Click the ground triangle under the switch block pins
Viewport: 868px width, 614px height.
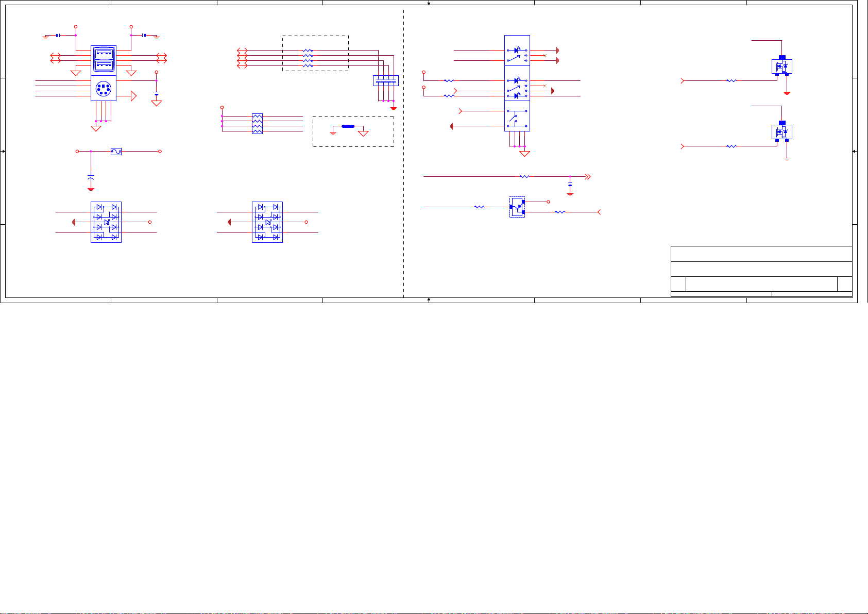pyautogui.click(x=525, y=154)
